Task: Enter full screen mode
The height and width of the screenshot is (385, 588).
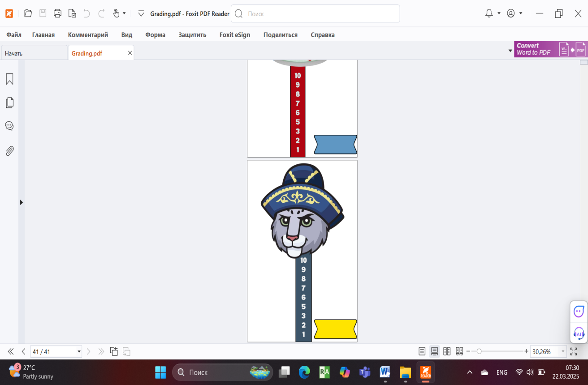Action: tap(574, 351)
